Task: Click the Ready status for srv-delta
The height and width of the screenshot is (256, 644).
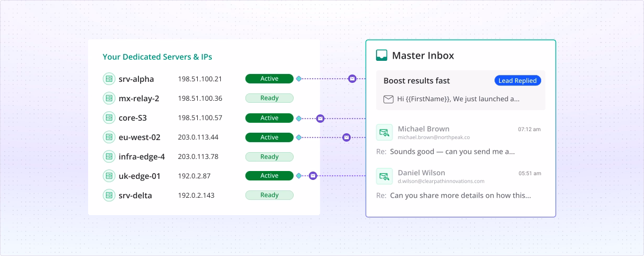Action: (x=269, y=195)
